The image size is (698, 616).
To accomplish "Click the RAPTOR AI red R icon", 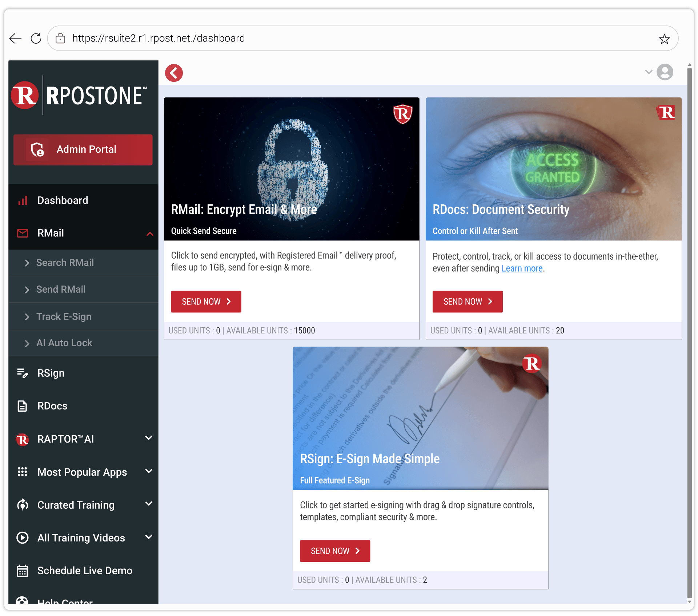I will click(x=23, y=439).
